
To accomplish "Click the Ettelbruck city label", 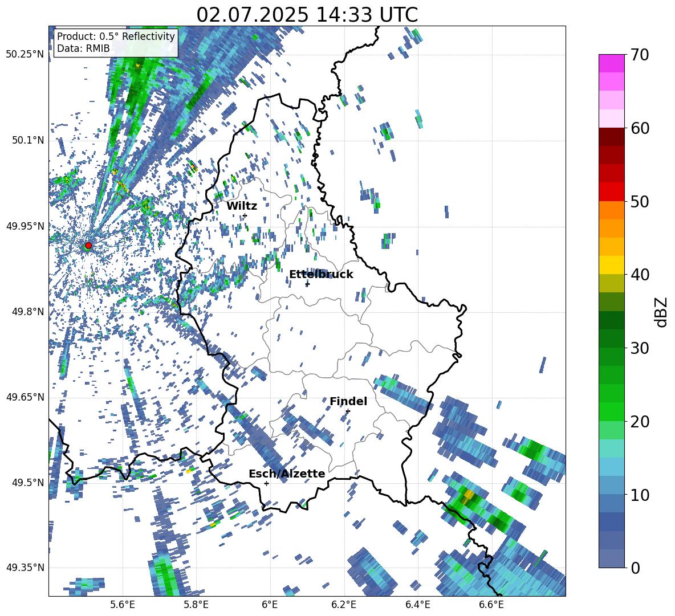I will point(321,275).
